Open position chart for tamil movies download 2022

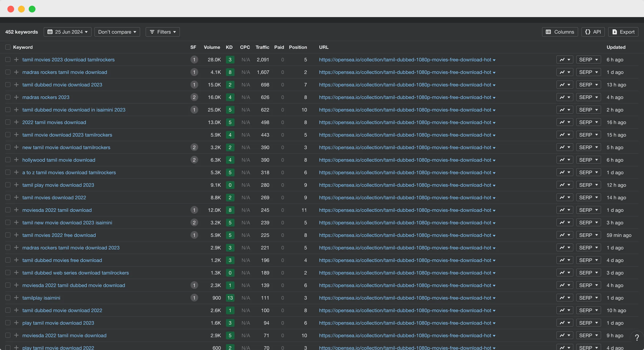click(565, 197)
